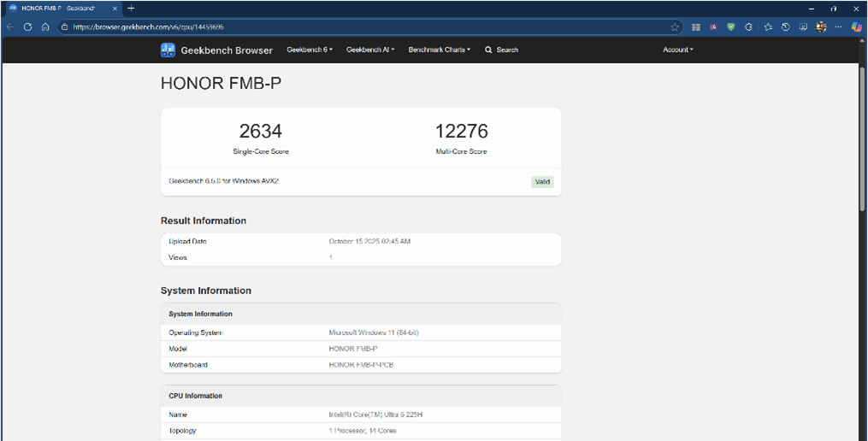Open the browser extensions puzzle icon
This screenshot has width=868, height=441.
748,26
